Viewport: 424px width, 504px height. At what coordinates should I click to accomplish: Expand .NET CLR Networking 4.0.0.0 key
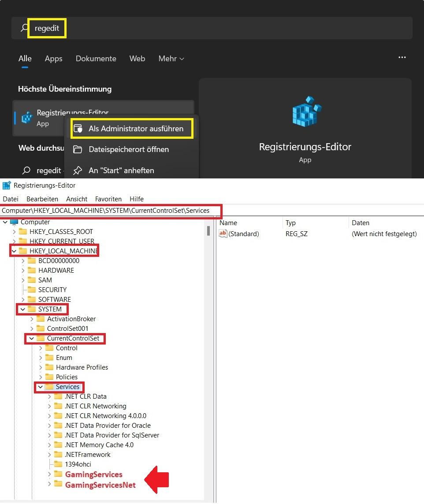pyautogui.click(x=49, y=416)
